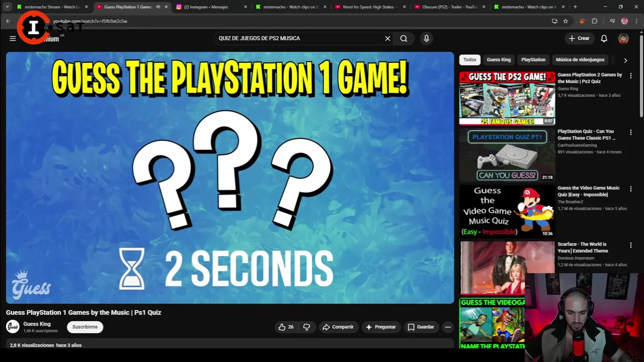This screenshot has width=644, height=362.
Task: Open YouTube notifications bell
Action: (604, 38)
